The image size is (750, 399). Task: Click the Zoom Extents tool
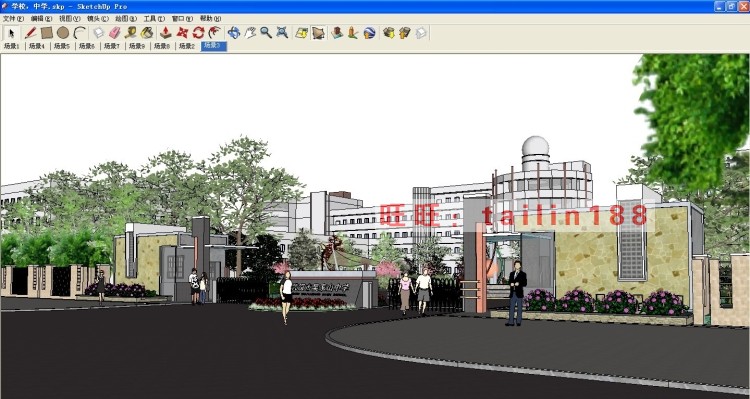tap(282, 33)
